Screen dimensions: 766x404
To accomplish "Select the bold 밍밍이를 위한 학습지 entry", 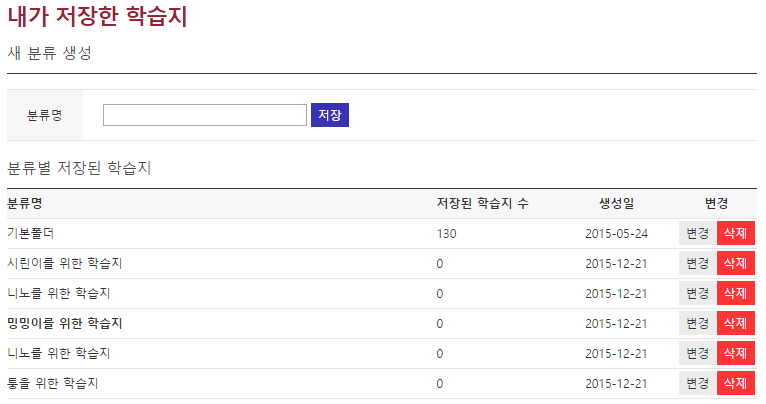I will pyautogui.click(x=64, y=323).
